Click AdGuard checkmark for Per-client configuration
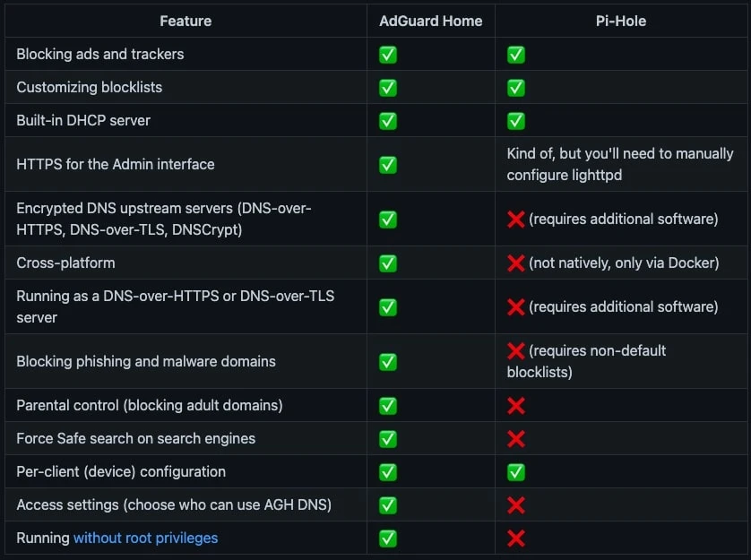This screenshot has width=751, height=560. tap(388, 472)
